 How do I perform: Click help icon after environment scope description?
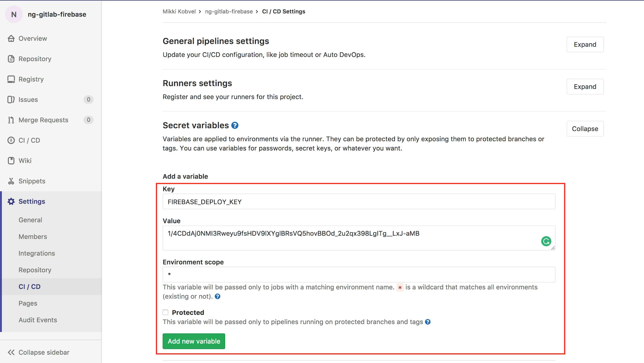[218, 296]
